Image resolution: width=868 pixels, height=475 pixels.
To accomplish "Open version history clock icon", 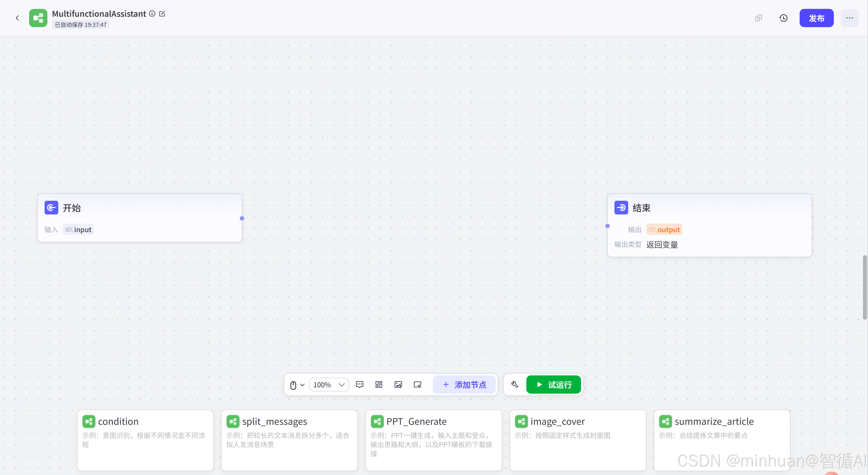I will (783, 18).
